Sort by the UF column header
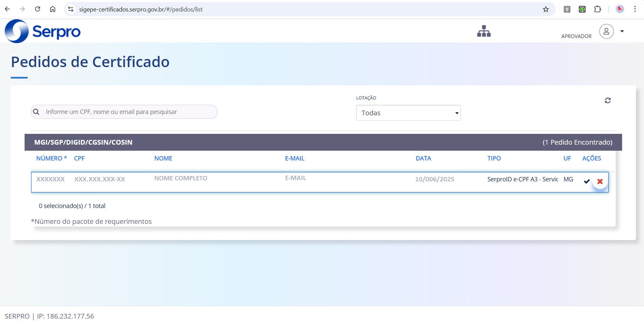644x325 pixels. pyautogui.click(x=567, y=158)
